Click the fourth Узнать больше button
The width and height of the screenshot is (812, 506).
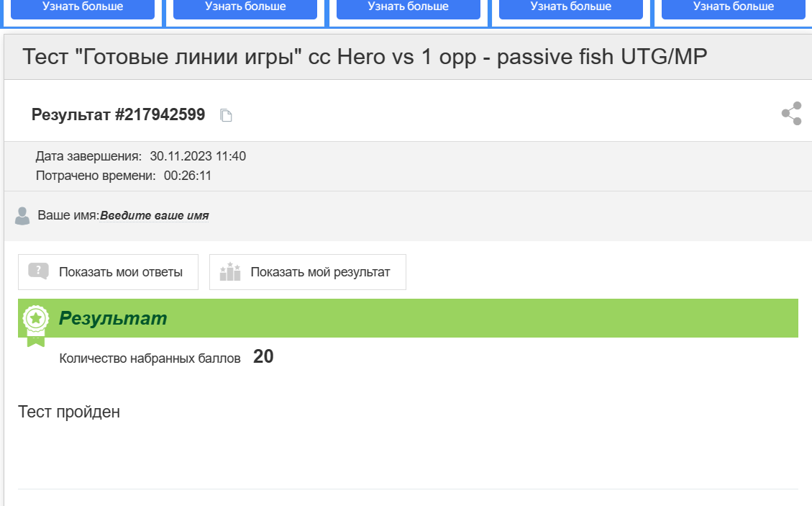(570, 8)
